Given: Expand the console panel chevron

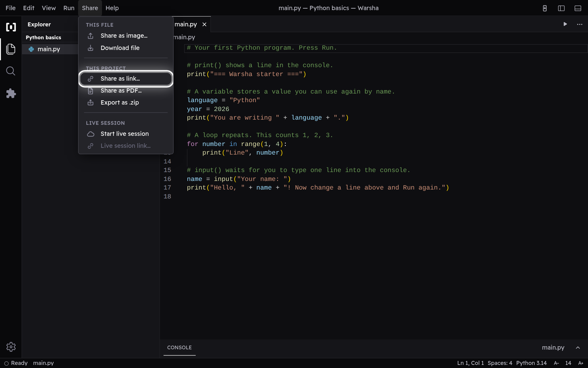Looking at the screenshot, I should pyautogui.click(x=578, y=347).
